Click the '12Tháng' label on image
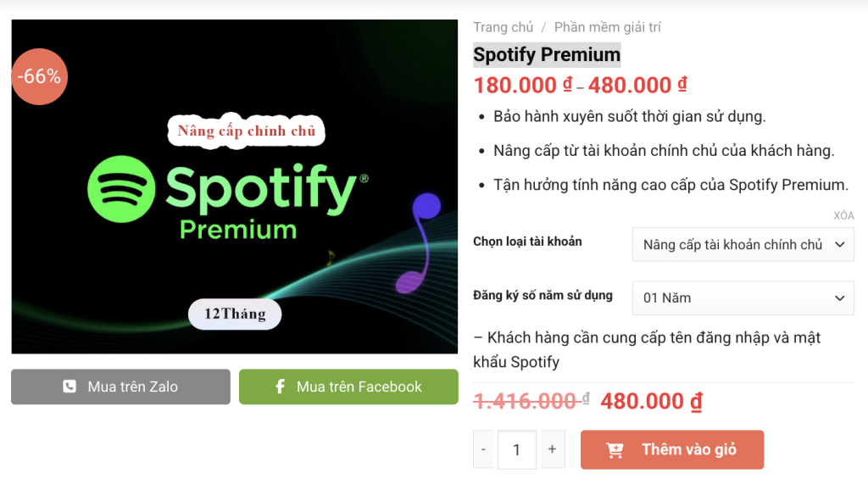This screenshot has height=484, width=868. [x=235, y=314]
